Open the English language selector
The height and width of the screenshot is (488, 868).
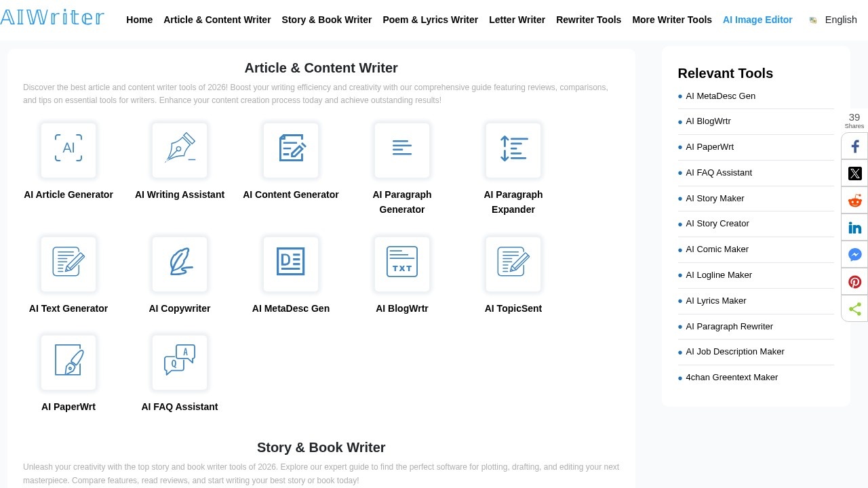pos(841,20)
